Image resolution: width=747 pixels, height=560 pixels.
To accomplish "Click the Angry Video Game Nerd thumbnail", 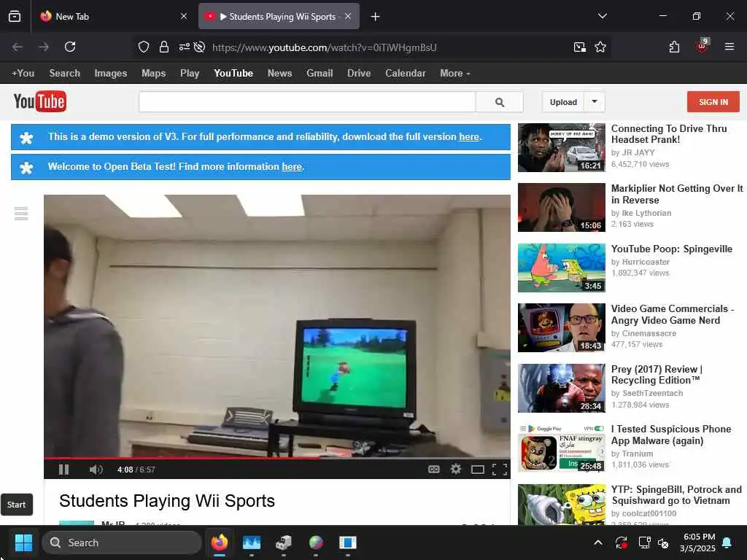I will point(561,327).
